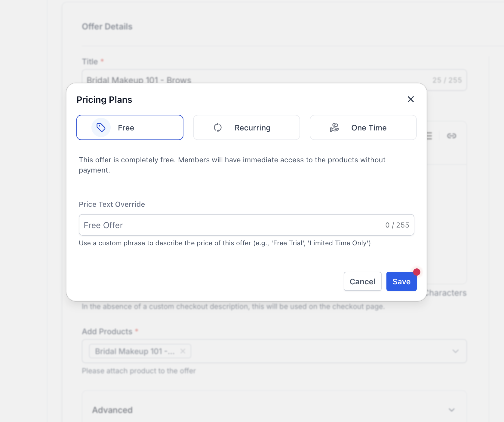This screenshot has height=422, width=504.
Task: Open the Add Products dropdown arrow
Action: click(x=456, y=351)
